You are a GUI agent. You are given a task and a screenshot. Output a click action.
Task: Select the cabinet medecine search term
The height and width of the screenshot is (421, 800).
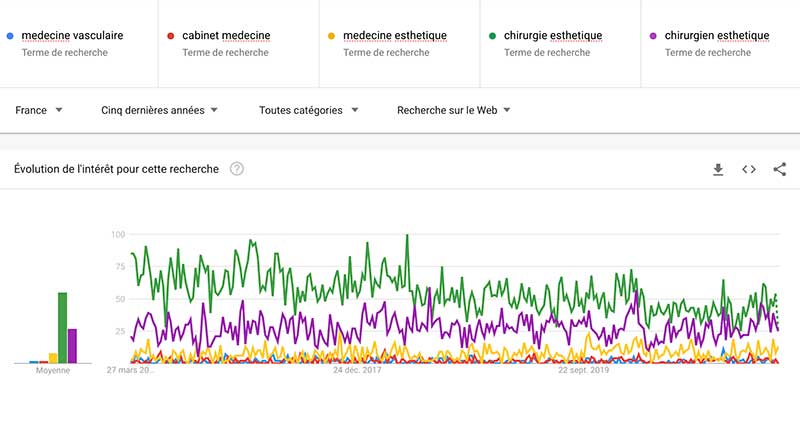226,36
